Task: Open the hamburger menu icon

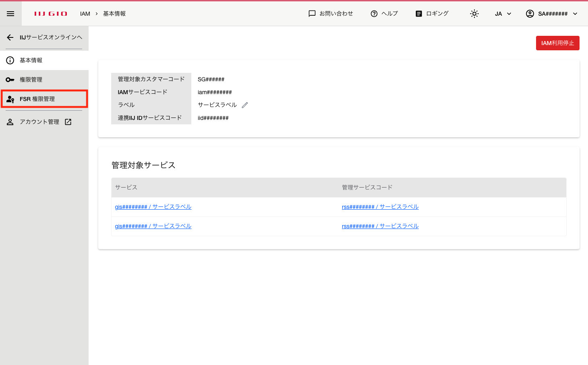Action: [10, 14]
